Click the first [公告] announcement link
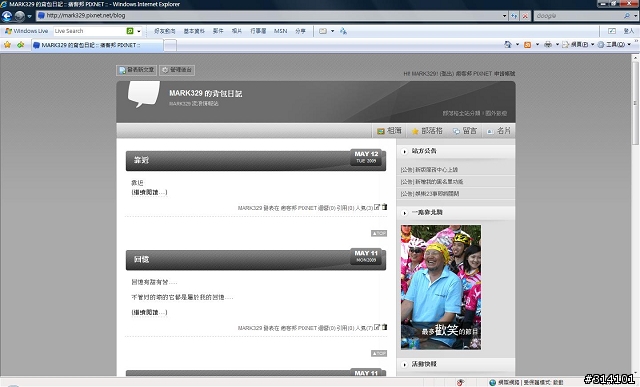This screenshot has width=640, height=387. coord(429,169)
